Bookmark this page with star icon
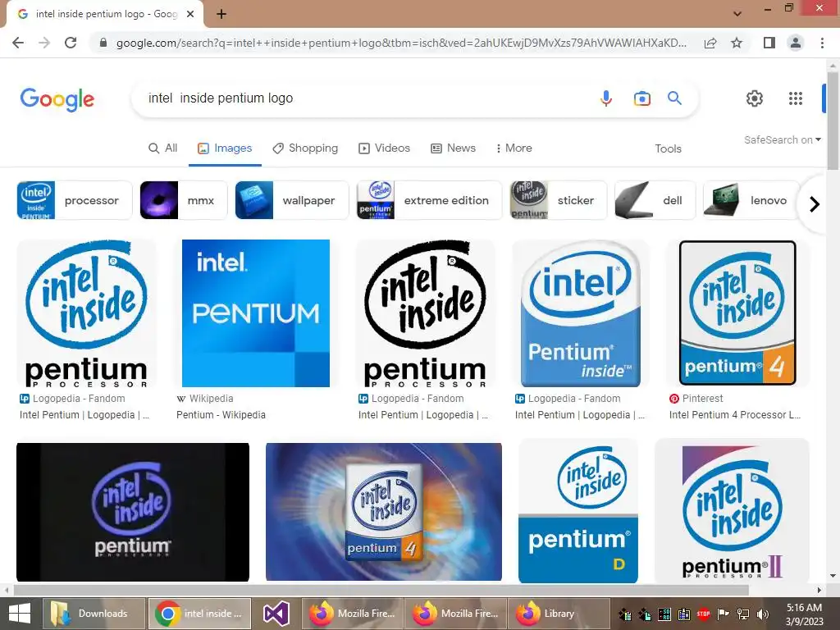The image size is (840, 630). (x=737, y=43)
